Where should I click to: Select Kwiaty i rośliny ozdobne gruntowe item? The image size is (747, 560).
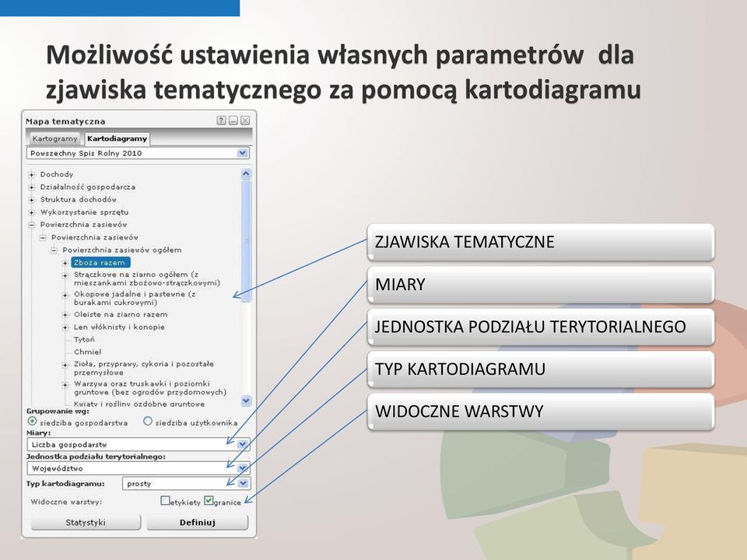pyautogui.click(x=139, y=404)
